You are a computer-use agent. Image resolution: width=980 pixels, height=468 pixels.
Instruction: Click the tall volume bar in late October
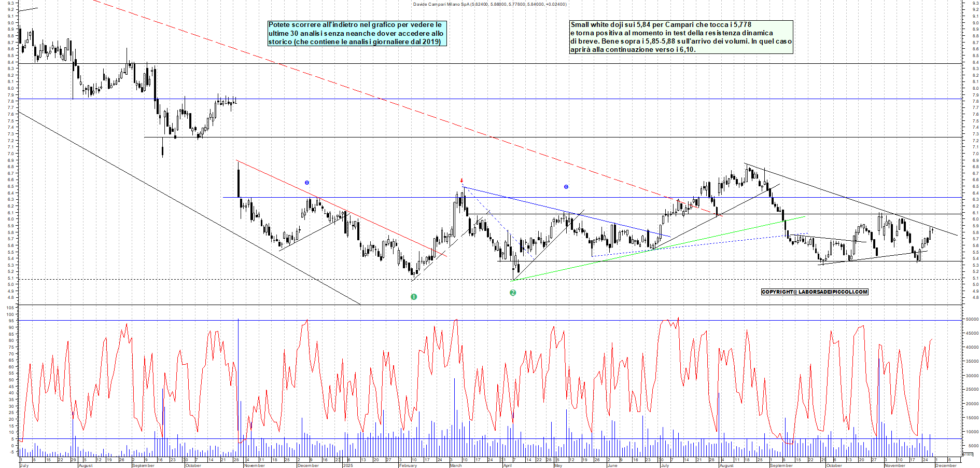(238, 384)
